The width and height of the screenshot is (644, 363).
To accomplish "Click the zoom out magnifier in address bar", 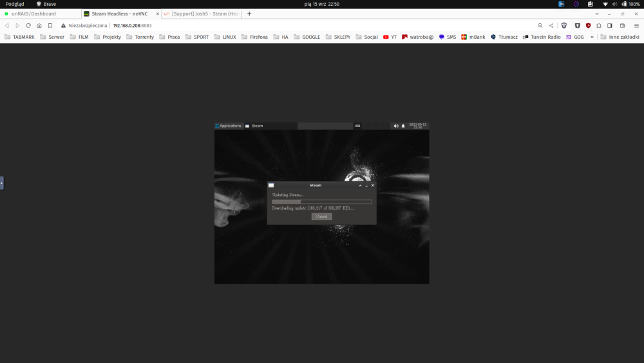I will click(540, 26).
